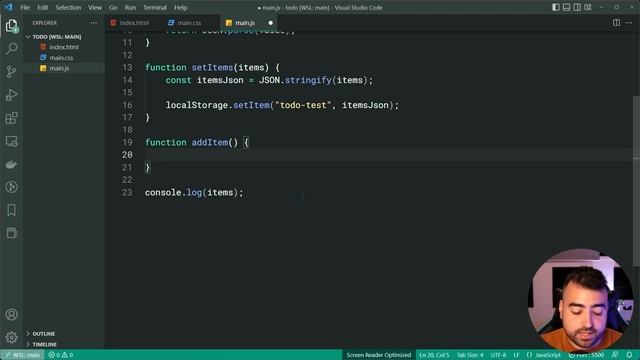Click the console.log(items) statement
The image size is (640, 360).
click(194, 192)
